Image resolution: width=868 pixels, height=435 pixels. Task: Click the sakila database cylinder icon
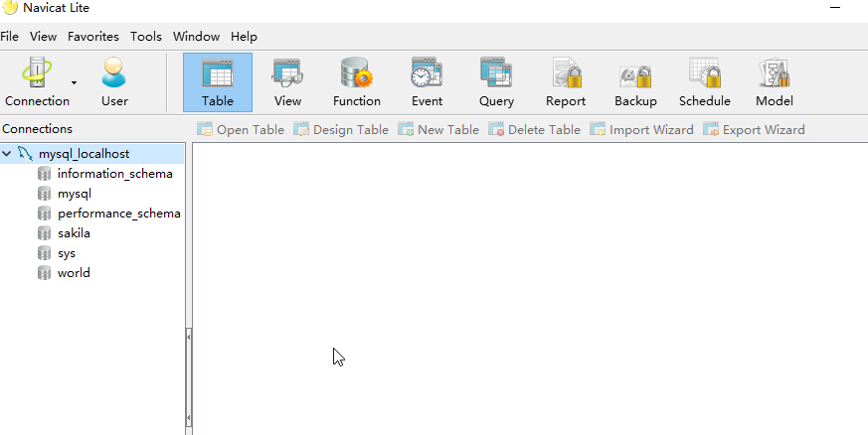45,233
